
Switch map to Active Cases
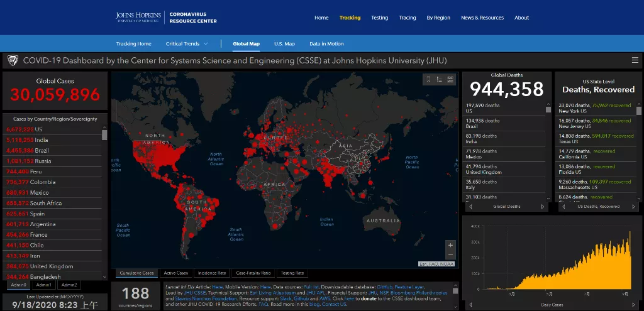pos(176,273)
